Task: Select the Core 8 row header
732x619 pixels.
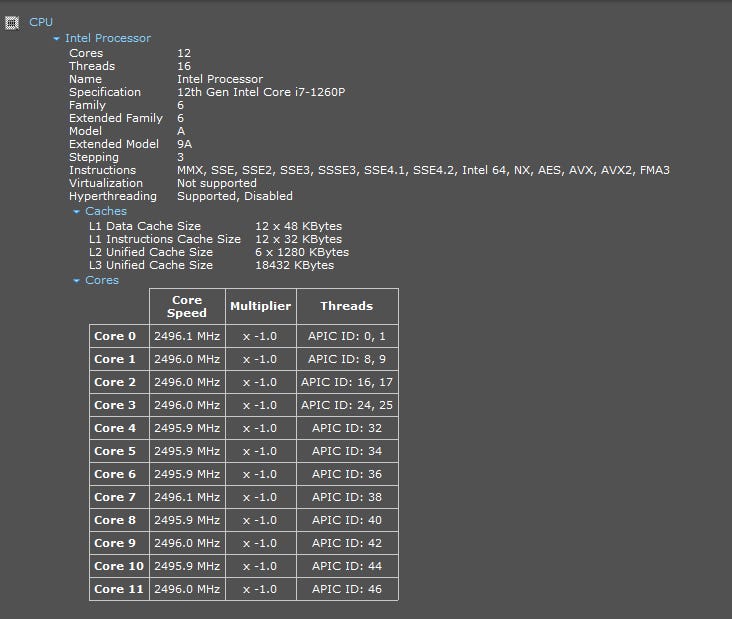Action: [x=119, y=520]
